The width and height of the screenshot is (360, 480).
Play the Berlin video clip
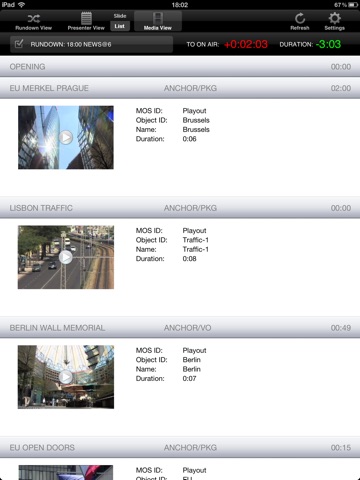[x=66, y=377]
